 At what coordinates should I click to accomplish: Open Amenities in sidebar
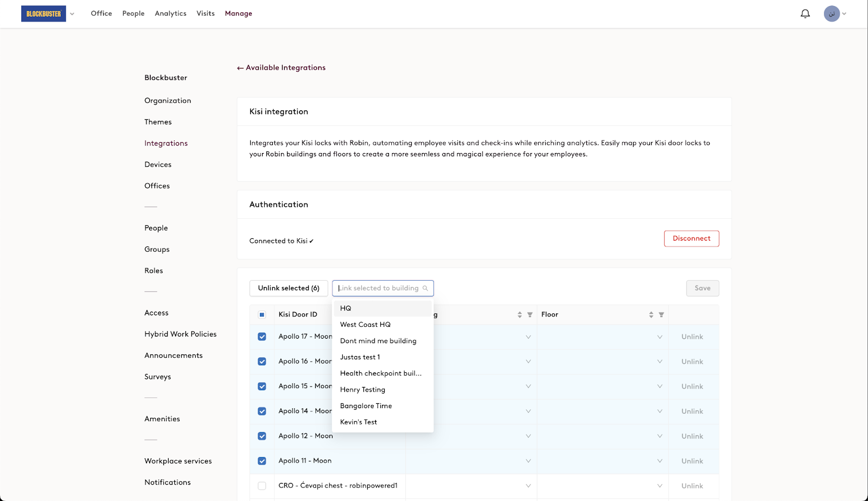click(162, 419)
